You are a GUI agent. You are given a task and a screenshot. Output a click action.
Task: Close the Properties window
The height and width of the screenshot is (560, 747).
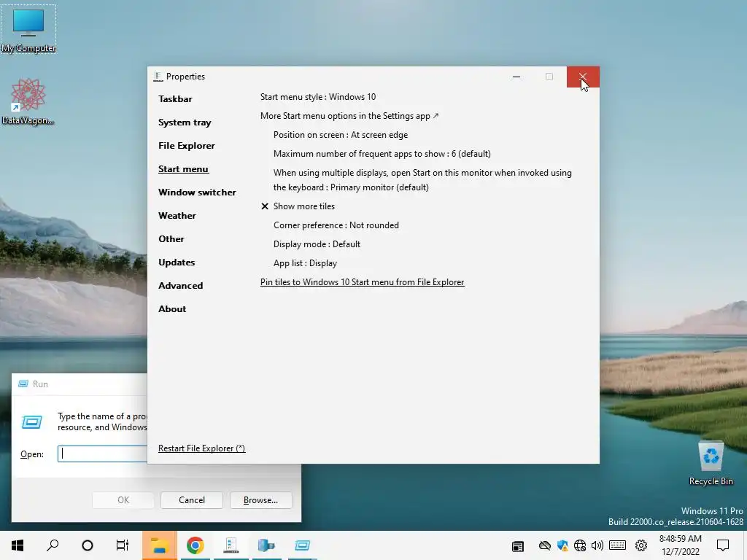pyautogui.click(x=583, y=77)
